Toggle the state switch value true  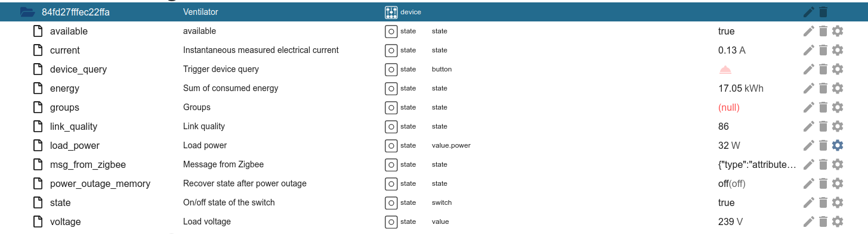[x=726, y=202]
